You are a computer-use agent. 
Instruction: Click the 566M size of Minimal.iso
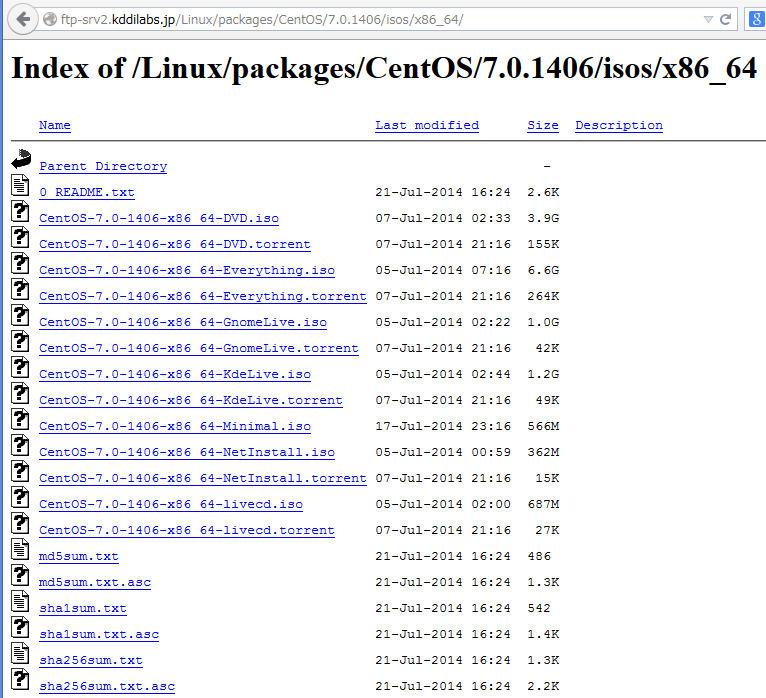point(543,426)
